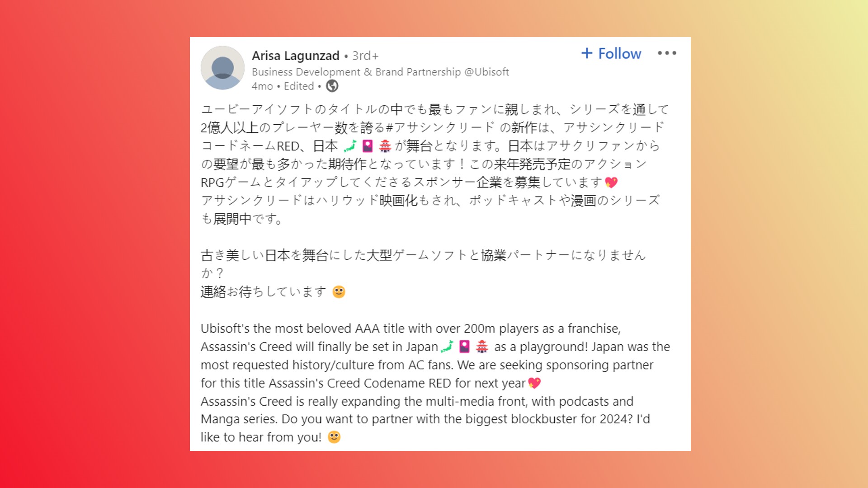Screen dimensions: 868x488
Task: Click the smiley after 'hear from you!'
Action: [x=334, y=437]
